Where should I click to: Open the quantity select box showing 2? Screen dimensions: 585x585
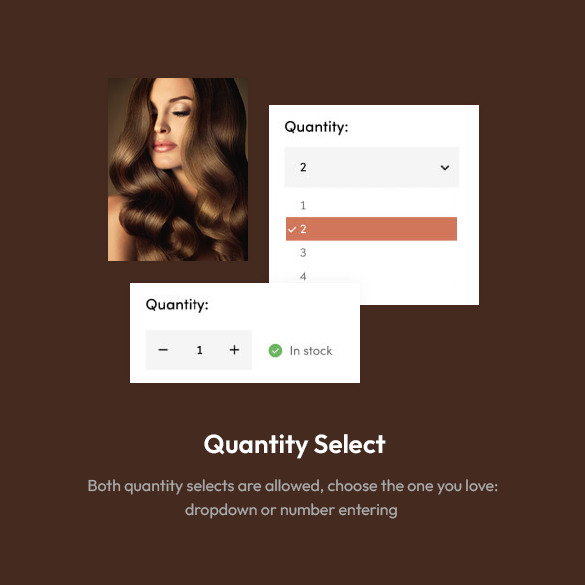[372, 167]
